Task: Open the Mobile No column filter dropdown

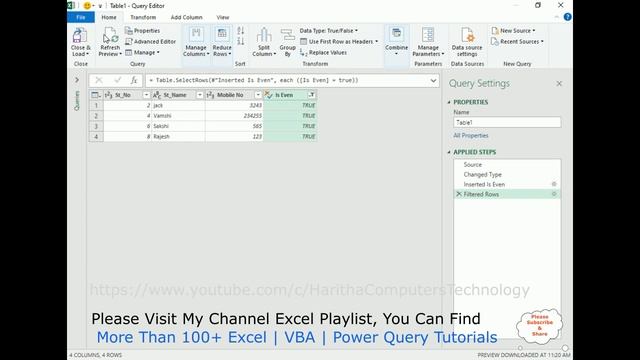Action: tap(258, 95)
